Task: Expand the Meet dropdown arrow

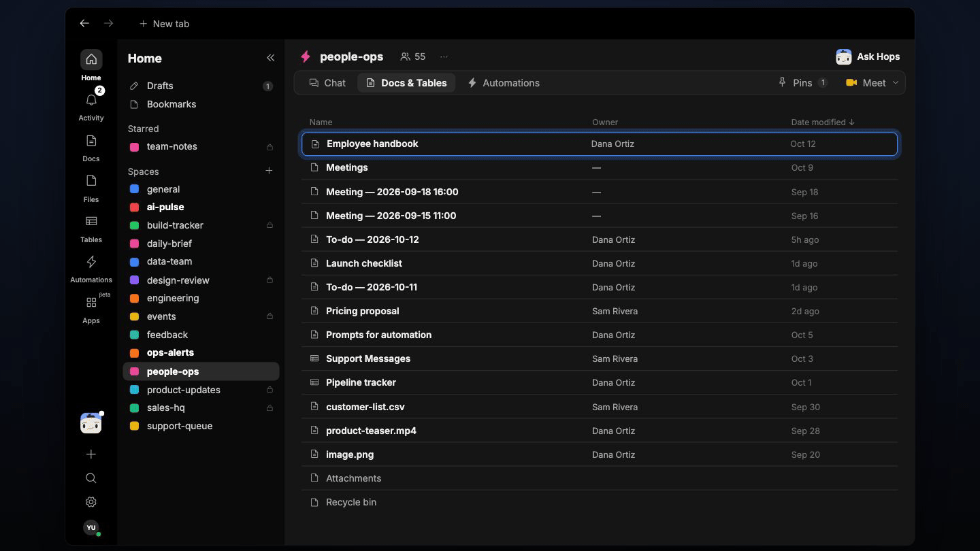Action: pos(896,83)
